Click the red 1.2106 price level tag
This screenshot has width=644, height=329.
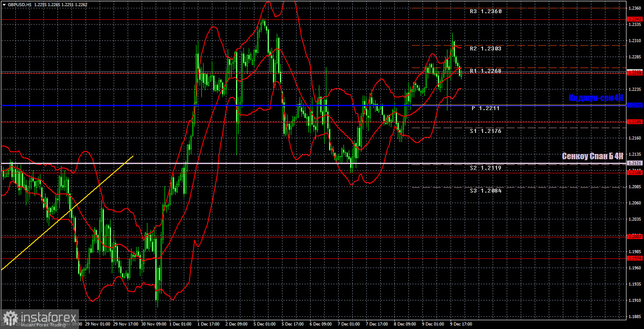[635, 173]
